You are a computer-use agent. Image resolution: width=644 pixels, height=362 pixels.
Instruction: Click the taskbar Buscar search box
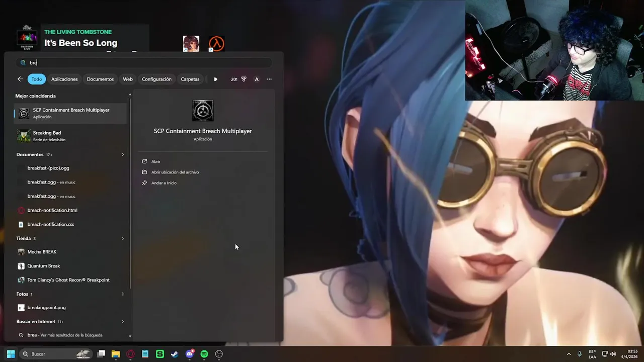tap(56, 354)
